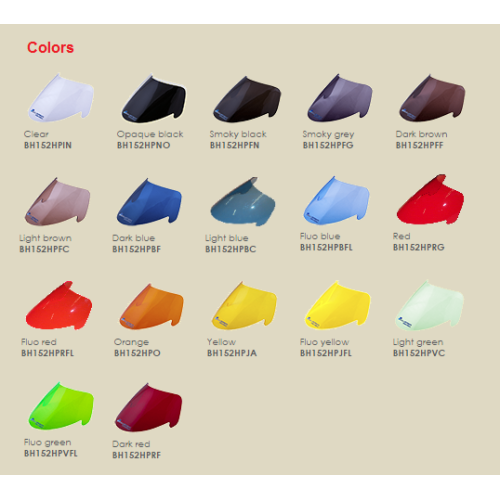
Task: Click product code BH152HPVFL
Action: [50, 453]
